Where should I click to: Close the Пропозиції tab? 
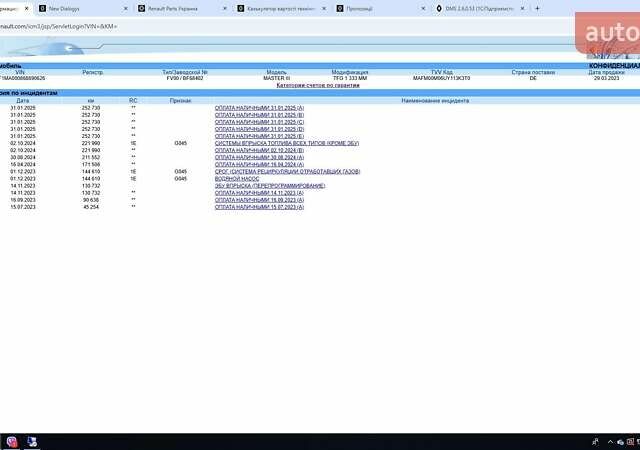[423, 8]
